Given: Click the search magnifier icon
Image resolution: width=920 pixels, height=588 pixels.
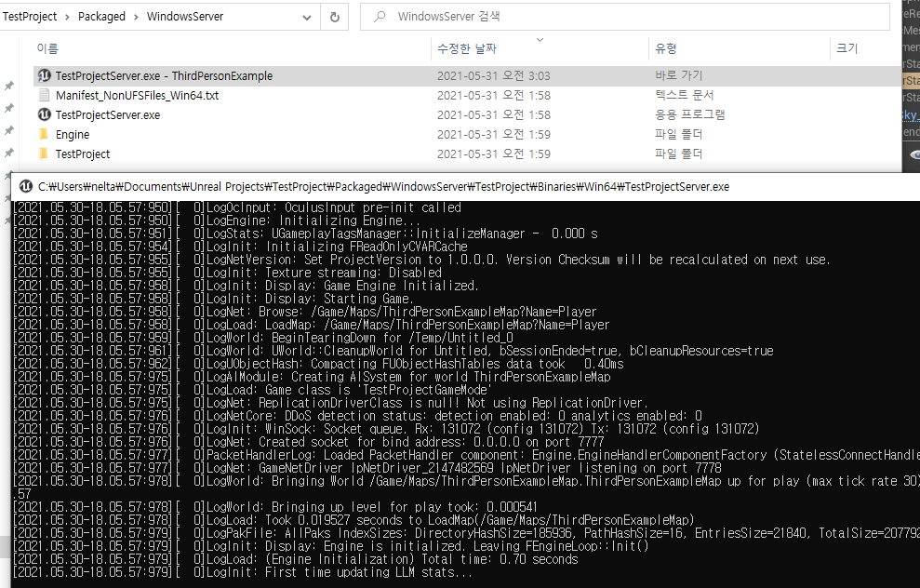Looking at the screenshot, I should point(380,17).
